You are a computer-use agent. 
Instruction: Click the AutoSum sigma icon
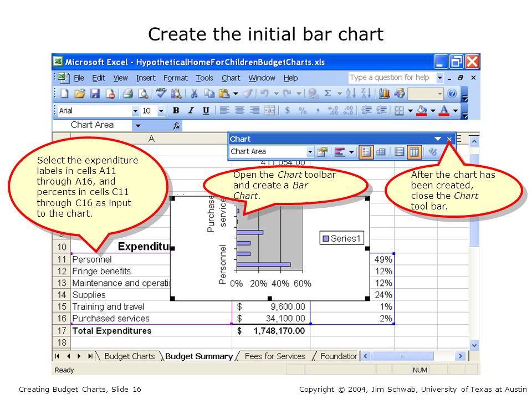328,93
